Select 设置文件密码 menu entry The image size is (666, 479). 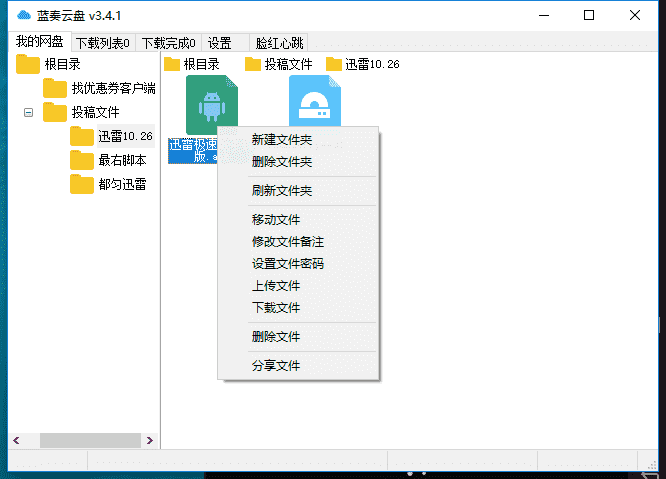point(288,264)
